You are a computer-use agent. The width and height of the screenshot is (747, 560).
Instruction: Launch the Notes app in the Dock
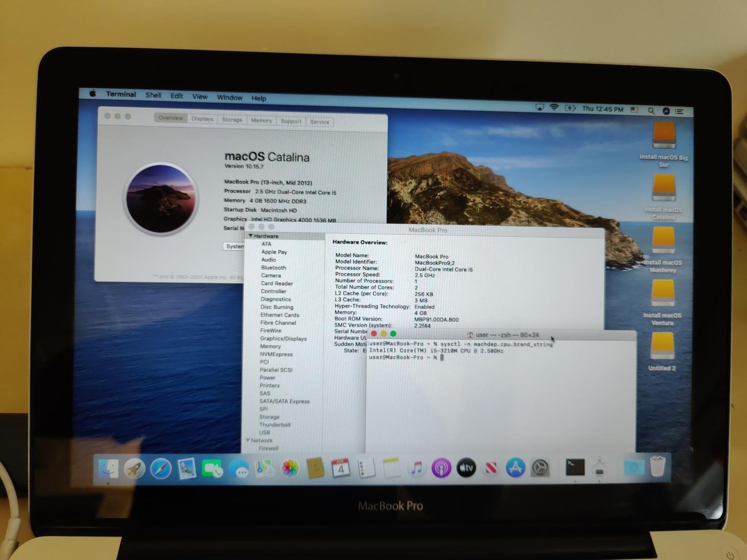click(392, 468)
